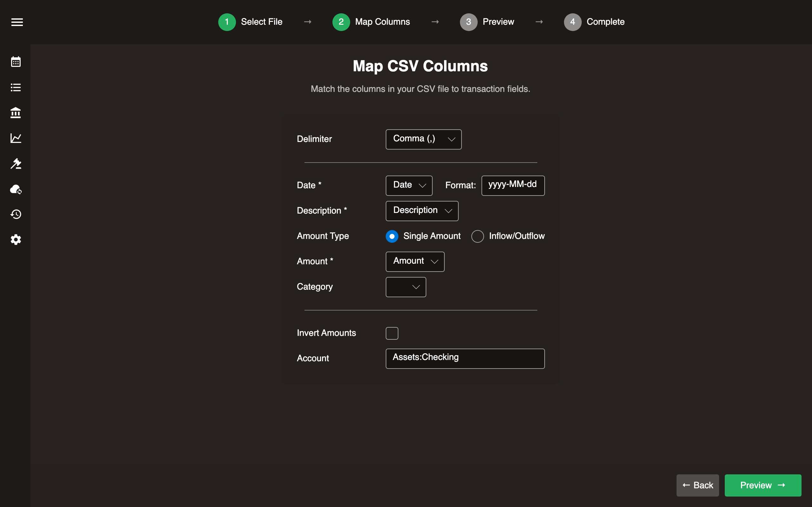Open the empty Category dropdown

[405, 287]
